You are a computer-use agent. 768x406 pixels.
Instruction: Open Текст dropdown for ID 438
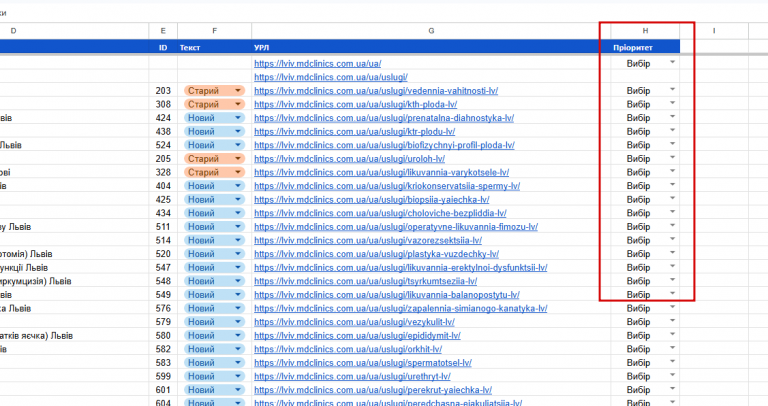tap(238, 132)
